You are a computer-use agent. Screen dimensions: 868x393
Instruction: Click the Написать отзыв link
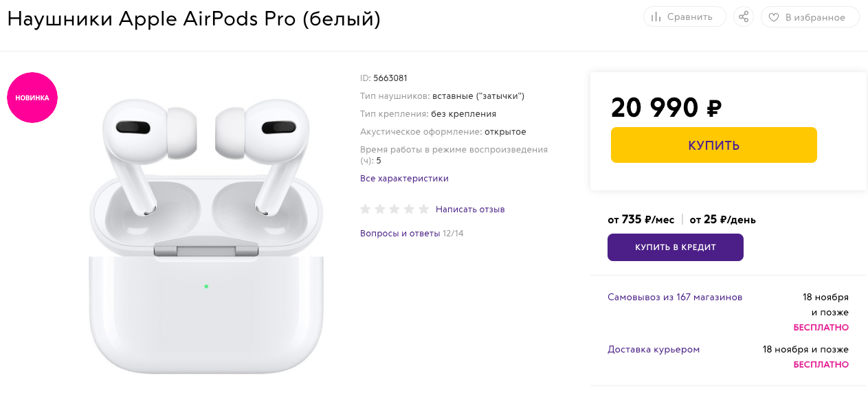pos(470,209)
